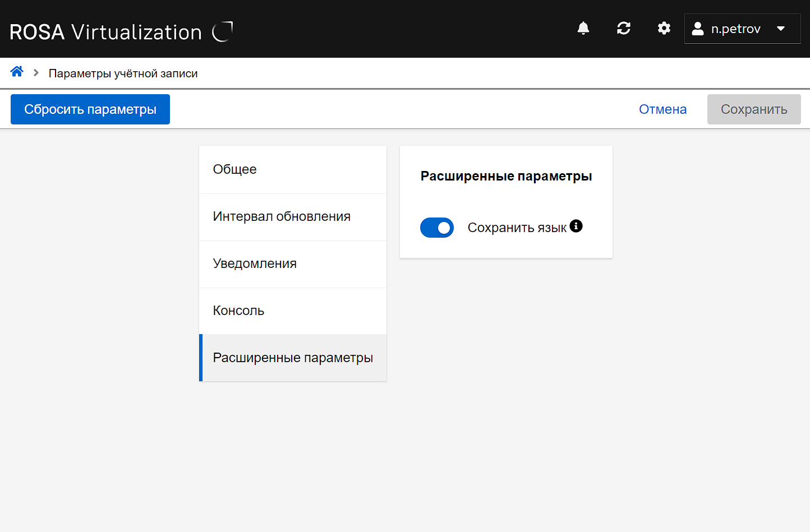Click the ROSA Virtualization title text
Image resolution: width=810 pixels, height=532 pixels.
point(105,32)
